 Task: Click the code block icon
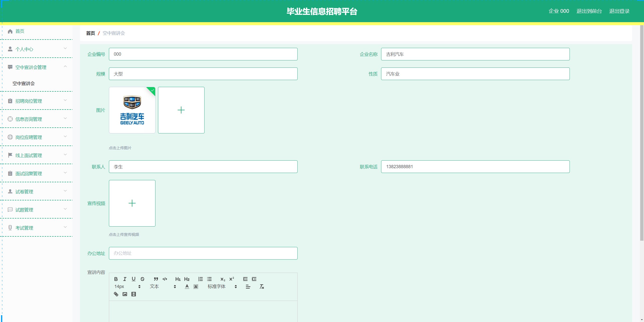165,279
